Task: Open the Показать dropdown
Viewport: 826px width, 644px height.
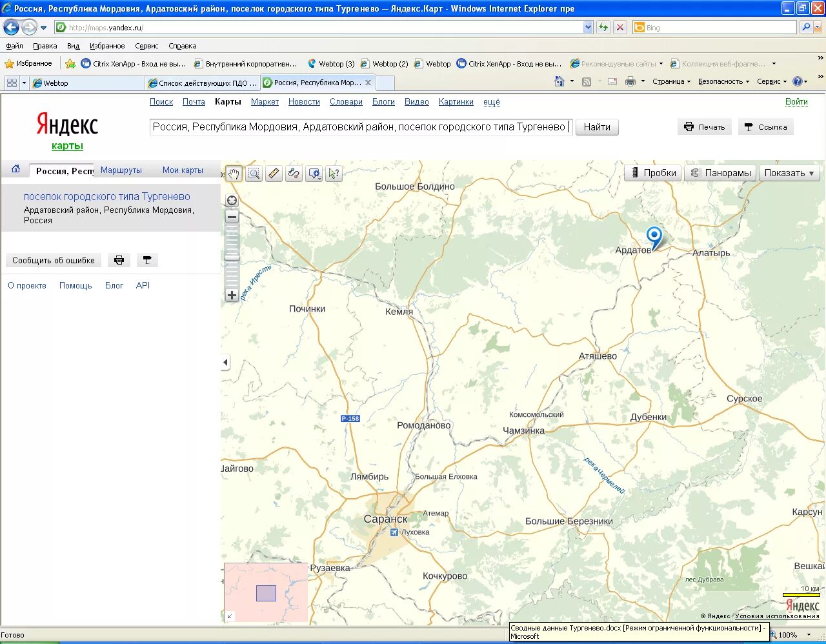Action: tap(789, 173)
